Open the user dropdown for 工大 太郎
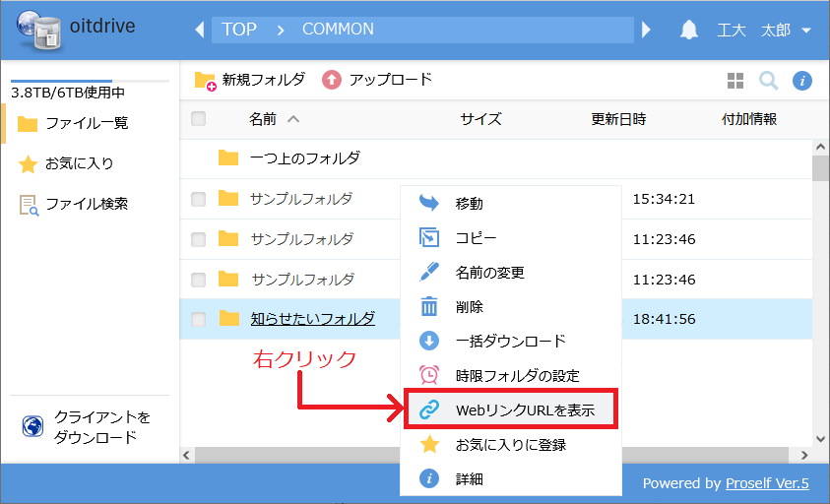This screenshot has height=504, width=830. coord(805,30)
